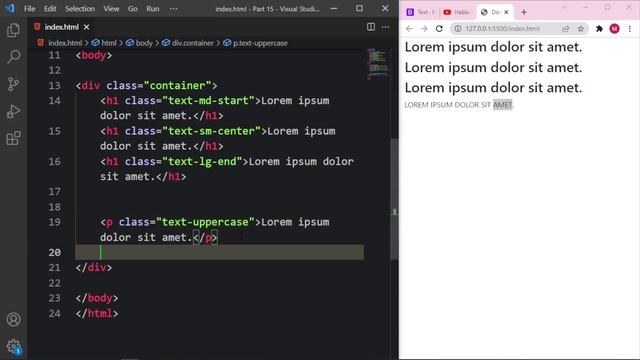This screenshot has width=640, height=360.
Task: Minimize the VS Code window
Action: tap(334, 9)
